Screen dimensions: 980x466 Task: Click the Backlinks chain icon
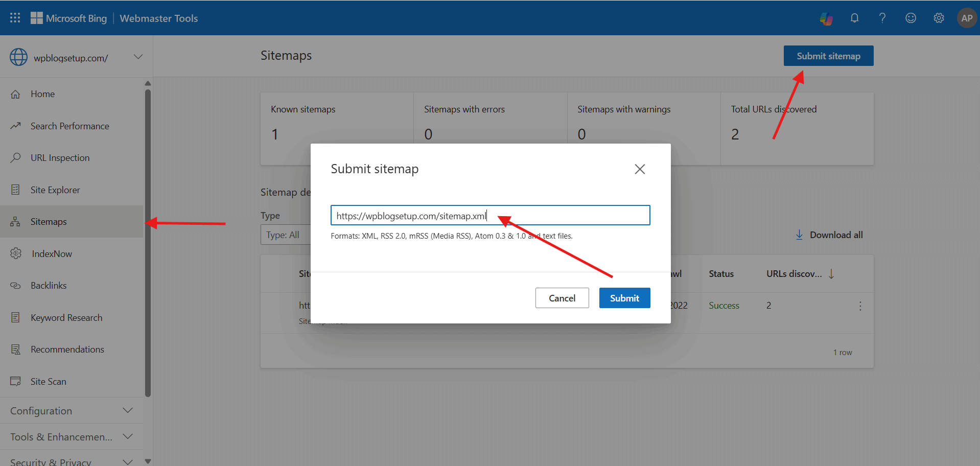pyautogui.click(x=16, y=286)
